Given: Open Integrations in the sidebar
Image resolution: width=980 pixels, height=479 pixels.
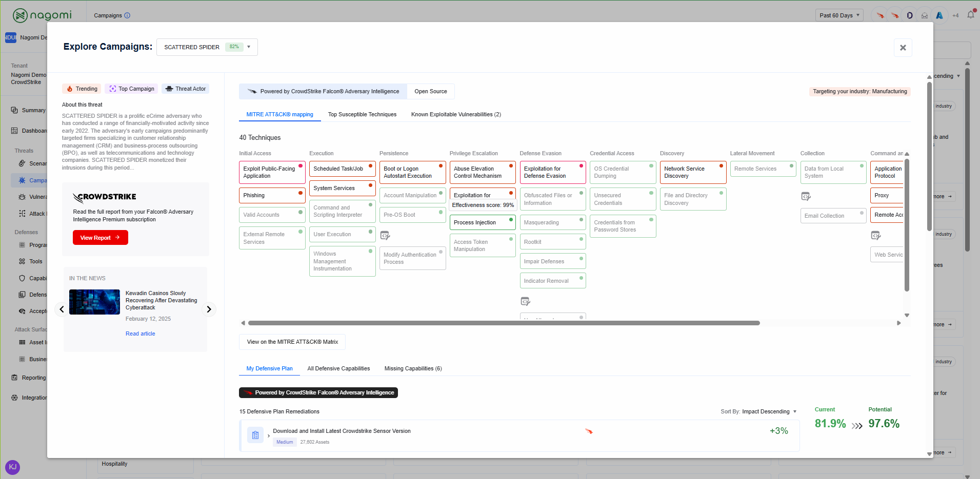Looking at the screenshot, I should (x=29, y=398).
